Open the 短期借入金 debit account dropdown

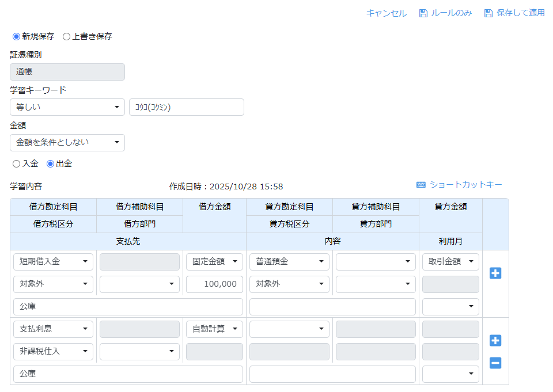[x=53, y=262]
